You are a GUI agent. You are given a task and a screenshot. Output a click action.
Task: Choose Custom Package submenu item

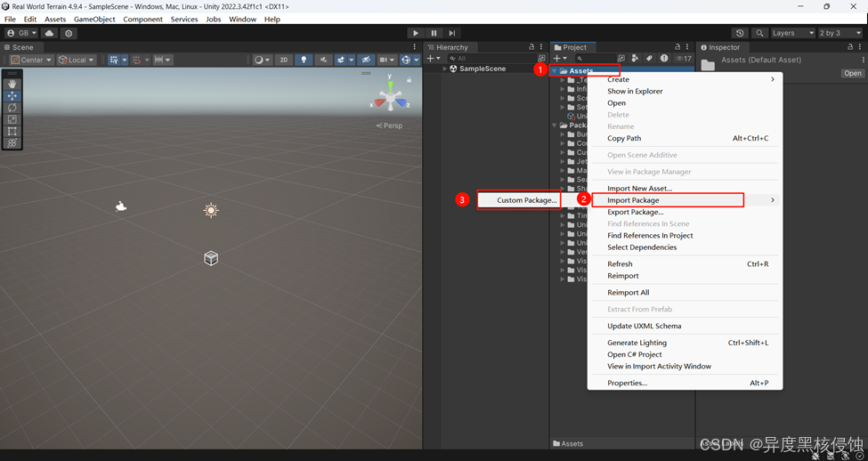pos(519,200)
